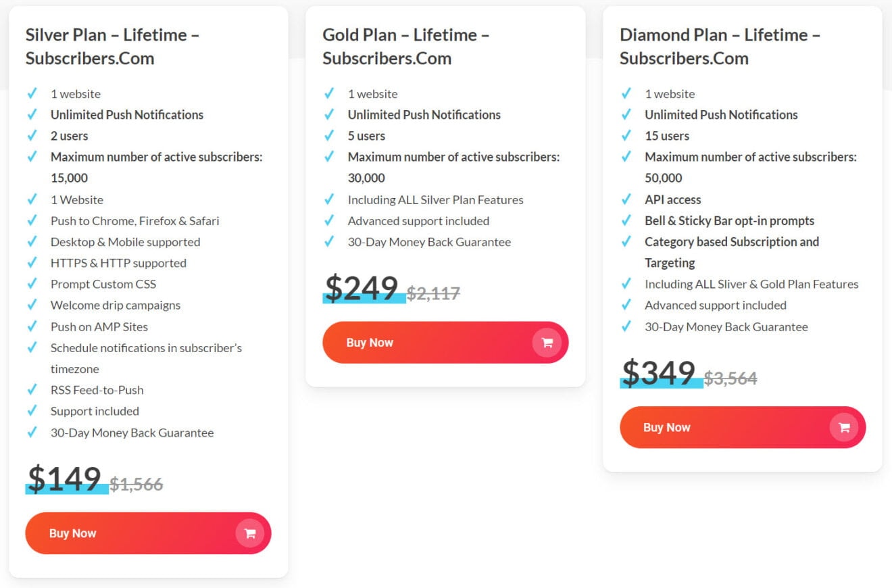Select the $249 highlighted price
Image resolution: width=892 pixels, height=588 pixels.
[362, 289]
